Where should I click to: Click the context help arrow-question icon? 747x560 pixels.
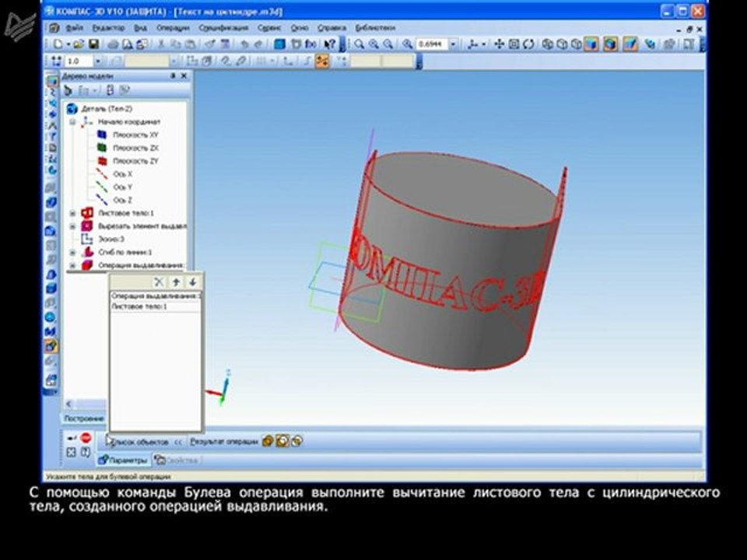click(x=330, y=44)
